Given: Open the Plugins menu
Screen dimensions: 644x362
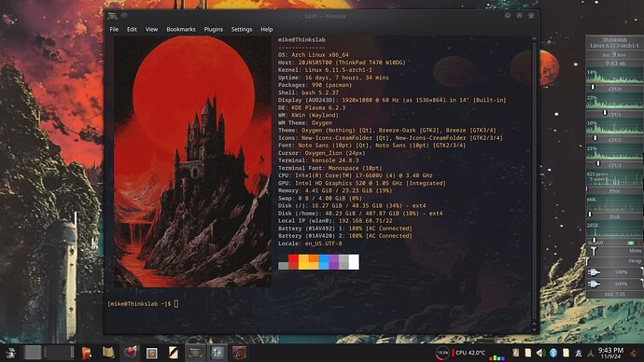Looking at the screenshot, I should coord(213,30).
